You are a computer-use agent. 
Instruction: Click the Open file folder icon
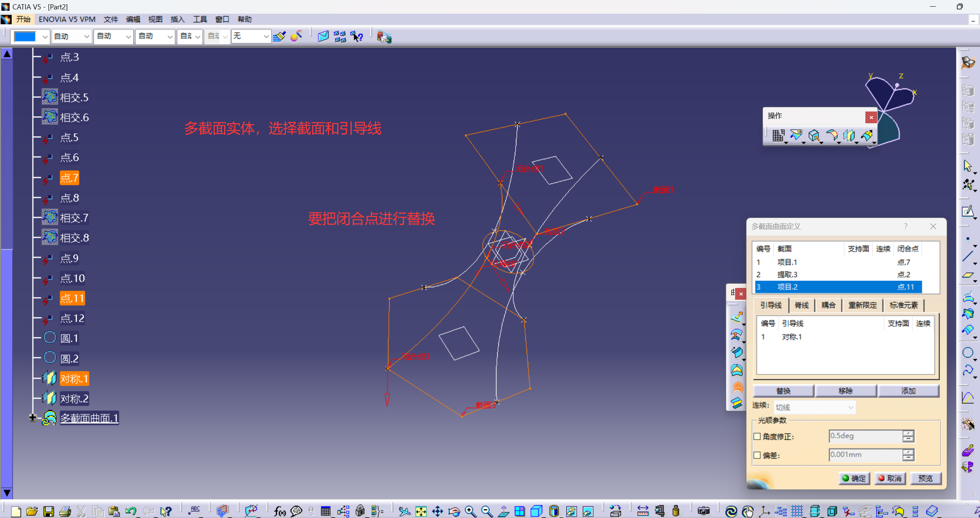(x=32, y=511)
